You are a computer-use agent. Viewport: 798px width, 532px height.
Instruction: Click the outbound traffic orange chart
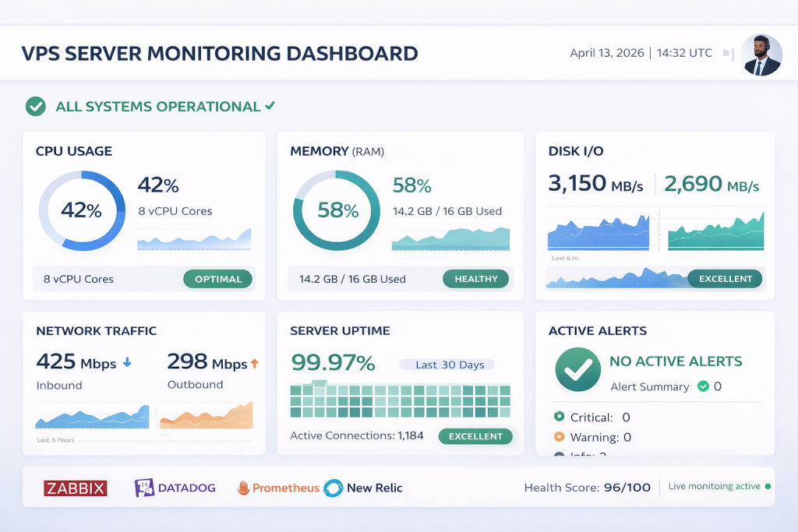[x=206, y=415]
